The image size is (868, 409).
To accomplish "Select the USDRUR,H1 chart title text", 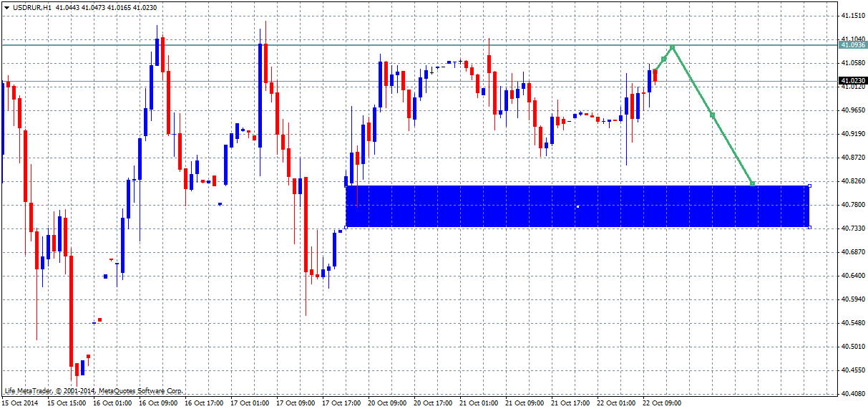I will (31, 6).
